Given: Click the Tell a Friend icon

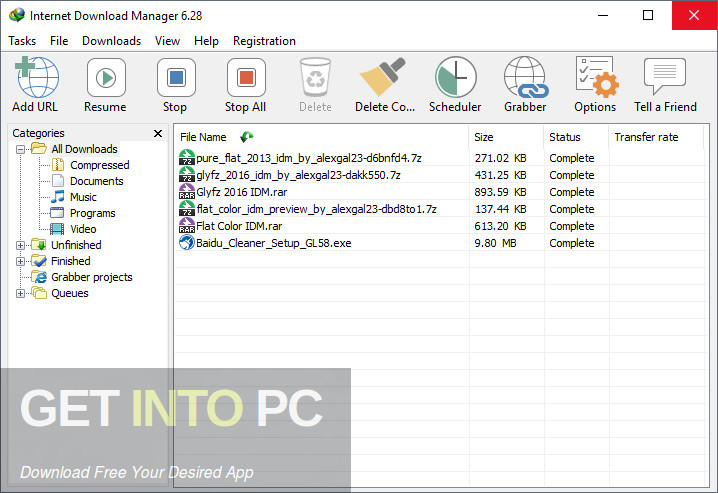Looking at the screenshot, I should pos(664,76).
